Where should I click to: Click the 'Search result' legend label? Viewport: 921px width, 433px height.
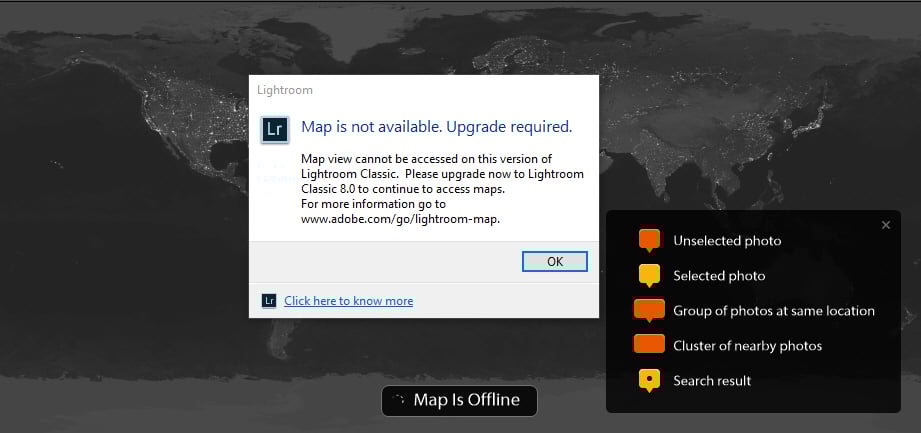pyautogui.click(x=712, y=381)
